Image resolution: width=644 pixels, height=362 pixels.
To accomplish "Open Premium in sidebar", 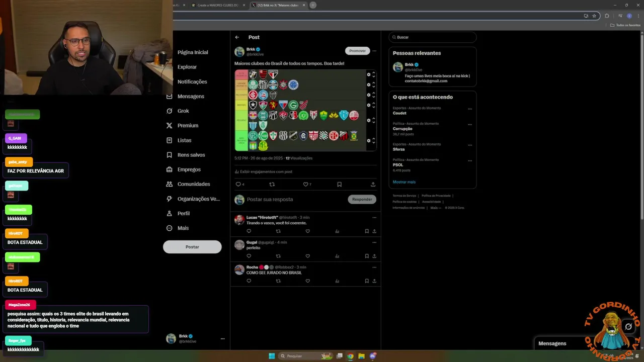I will coord(188,125).
